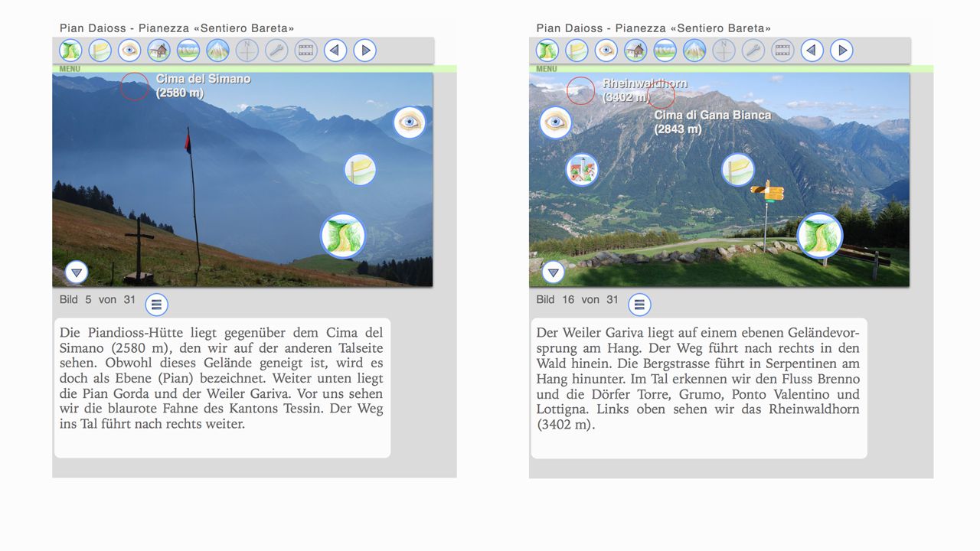Select the wrench settings icon in left toolbar
Image resolution: width=980 pixels, height=551 pixels.
[x=276, y=51]
